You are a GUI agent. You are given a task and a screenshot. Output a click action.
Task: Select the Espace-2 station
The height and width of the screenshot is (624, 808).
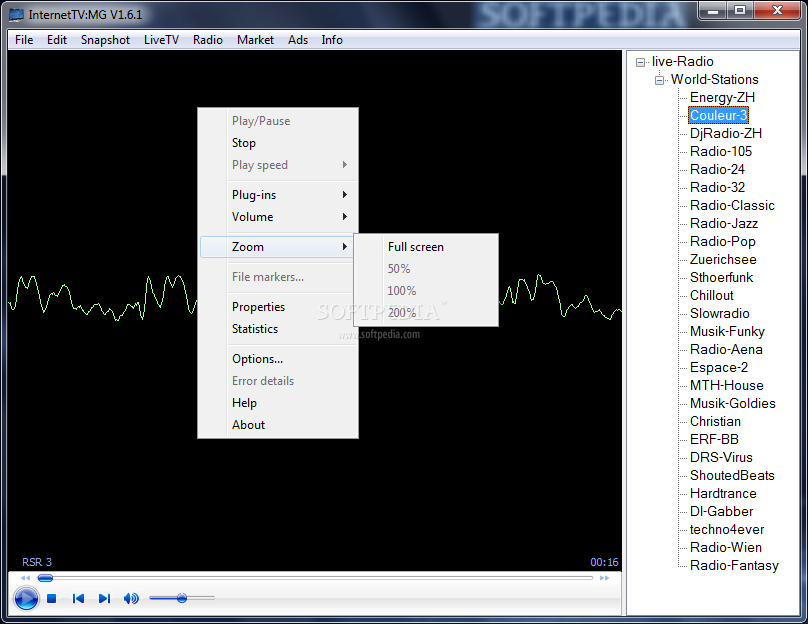tap(719, 368)
